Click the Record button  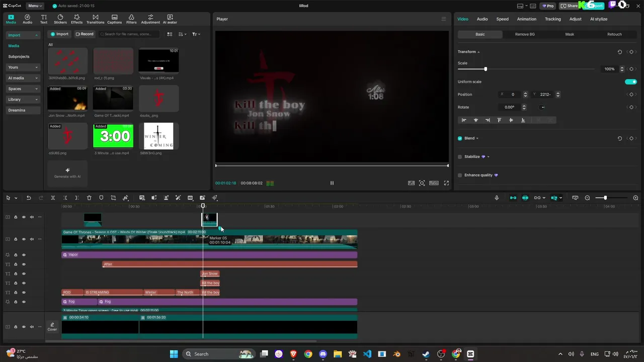tap(85, 34)
